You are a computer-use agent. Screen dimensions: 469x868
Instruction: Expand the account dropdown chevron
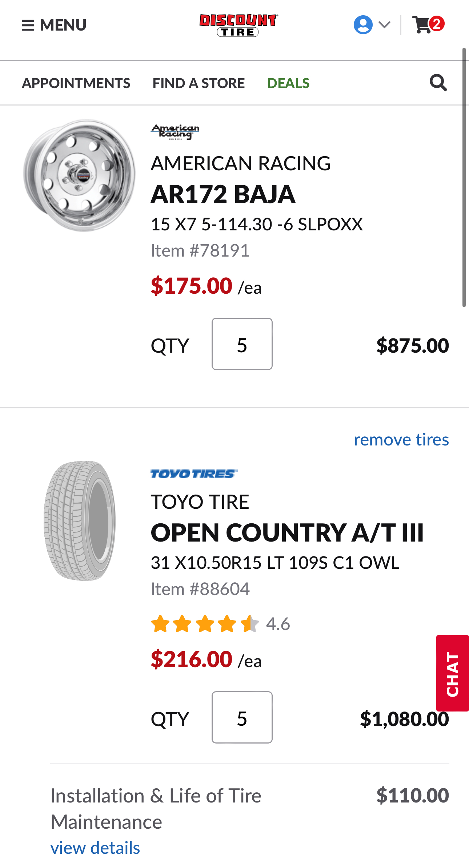tap(384, 25)
